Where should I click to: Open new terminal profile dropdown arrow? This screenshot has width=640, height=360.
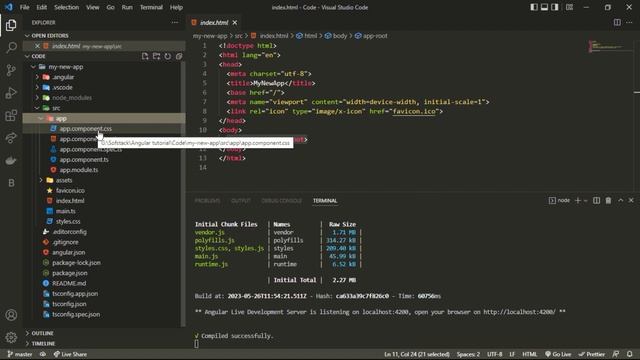(x=585, y=200)
